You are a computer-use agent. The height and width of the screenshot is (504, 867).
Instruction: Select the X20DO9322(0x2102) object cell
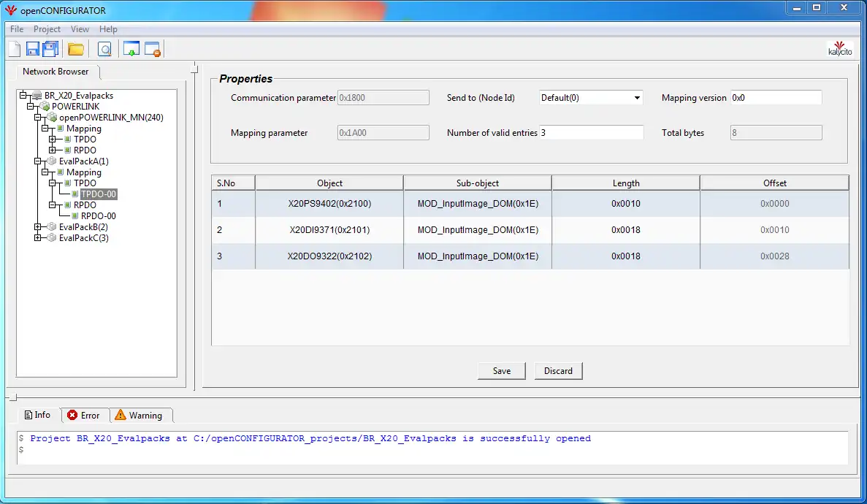pyautogui.click(x=329, y=256)
